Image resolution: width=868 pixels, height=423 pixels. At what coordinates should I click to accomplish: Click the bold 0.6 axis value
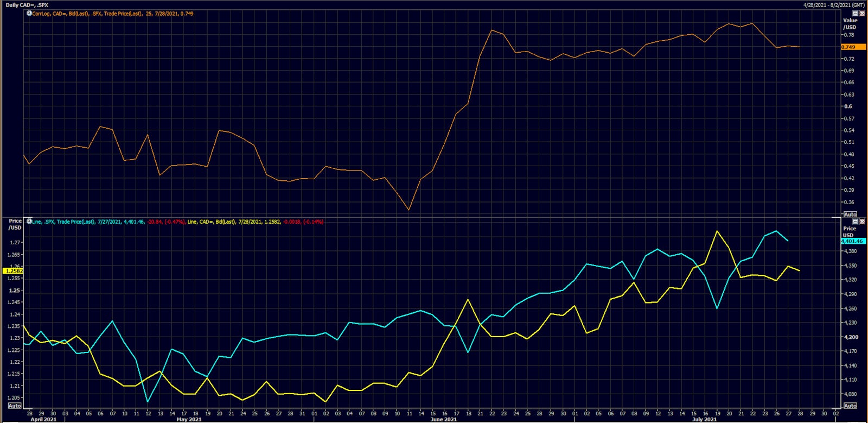[848, 106]
